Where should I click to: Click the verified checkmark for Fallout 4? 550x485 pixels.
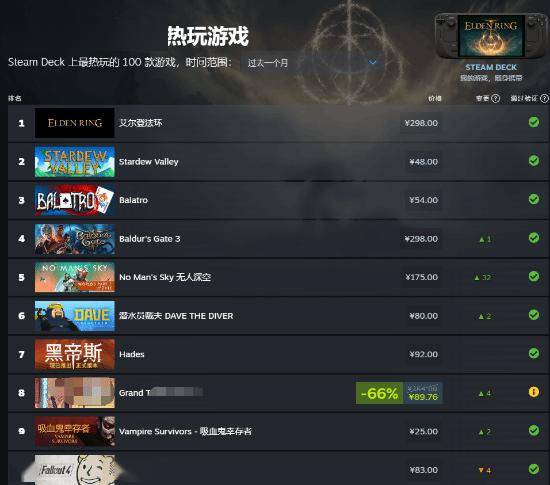tap(534, 469)
